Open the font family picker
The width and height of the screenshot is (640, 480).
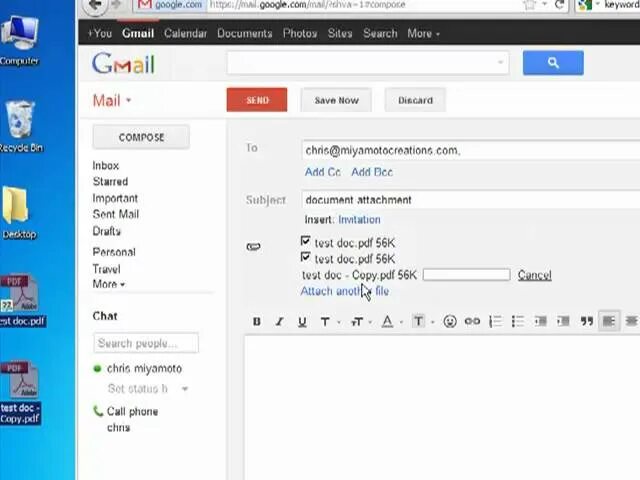click(330, 322)
